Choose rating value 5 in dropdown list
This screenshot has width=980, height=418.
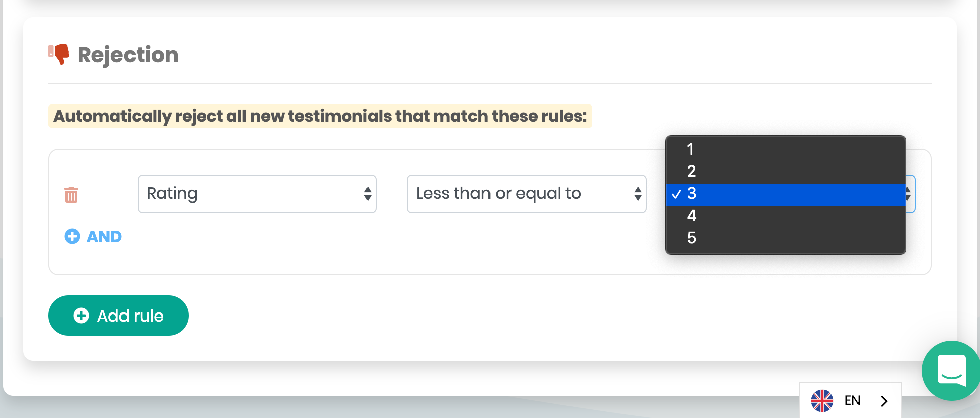(691, 238)
